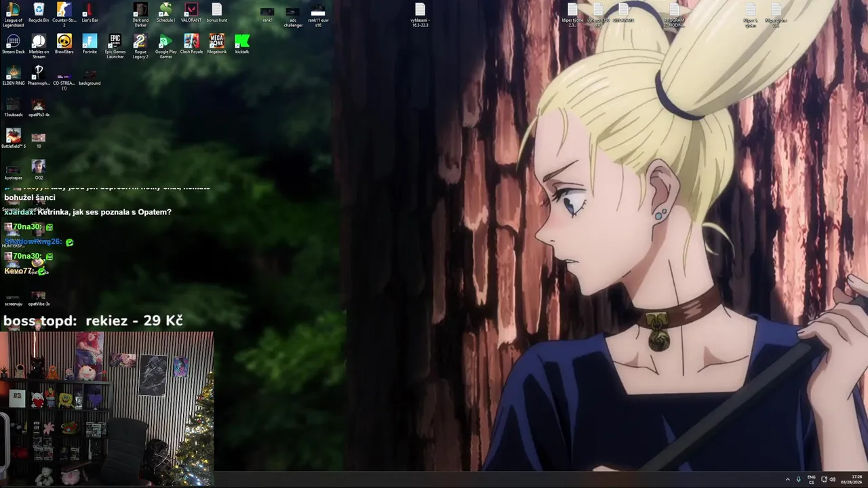
Task: Open the network tray icon
Action: (824, 479)
